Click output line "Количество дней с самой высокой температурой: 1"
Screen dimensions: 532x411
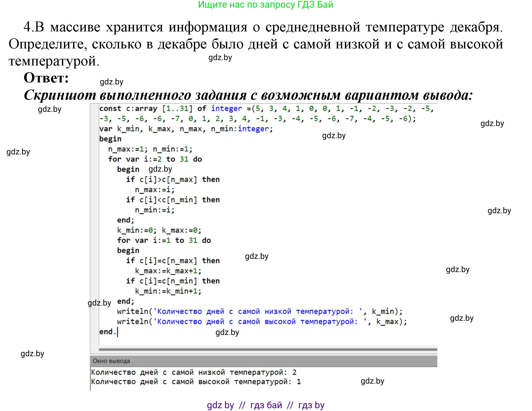(x=195, y=381)
